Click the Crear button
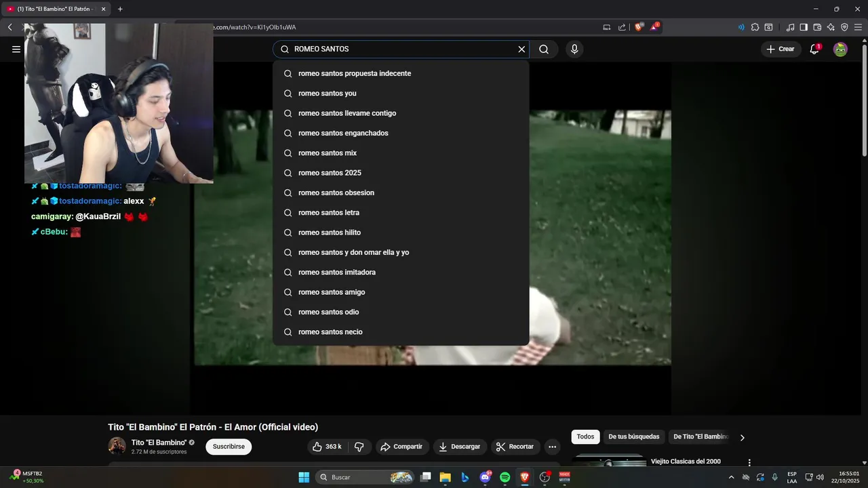Viewport: 868px width, 488px height. click(780, 49)
